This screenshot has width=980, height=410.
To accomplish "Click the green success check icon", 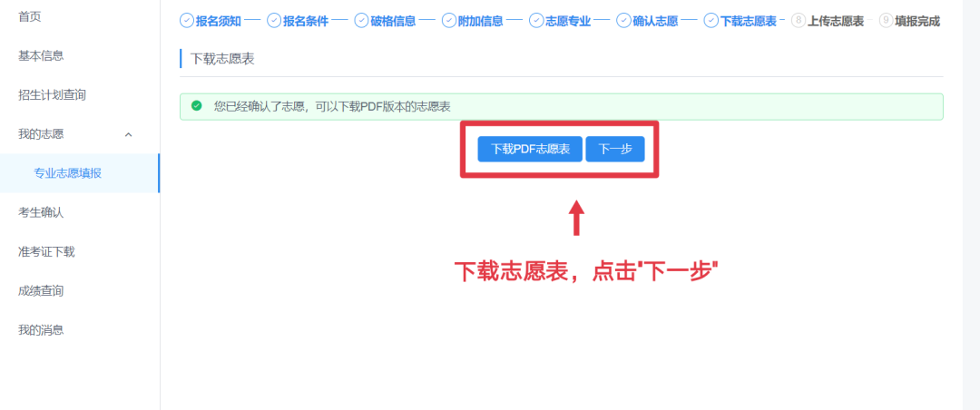I will [x=197, y=106].
